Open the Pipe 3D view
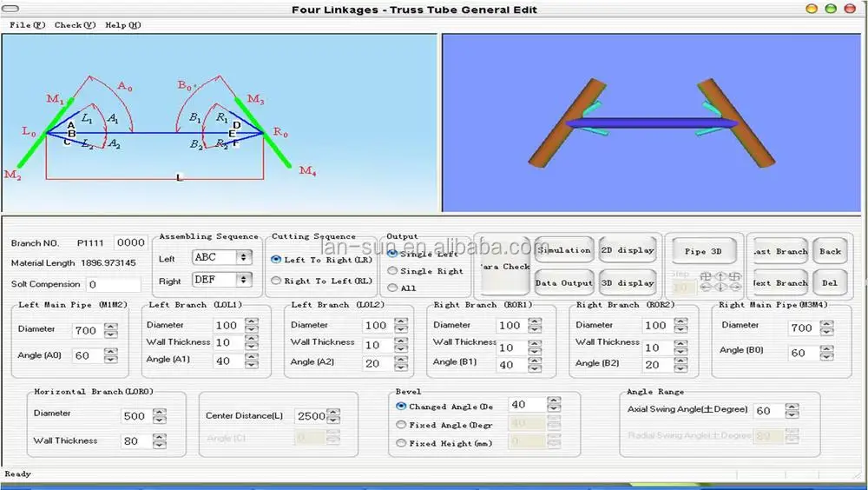Image resolution: width=868 pixels, height=490 pixels. coord(703,251)
